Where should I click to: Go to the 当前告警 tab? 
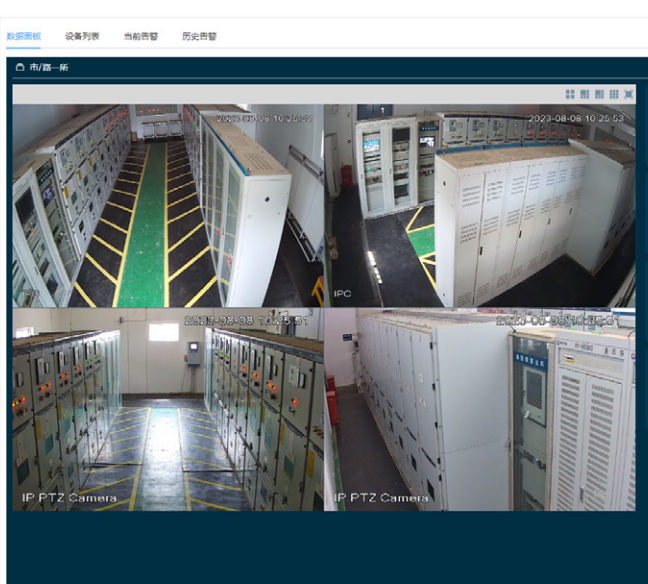[140, 36]
